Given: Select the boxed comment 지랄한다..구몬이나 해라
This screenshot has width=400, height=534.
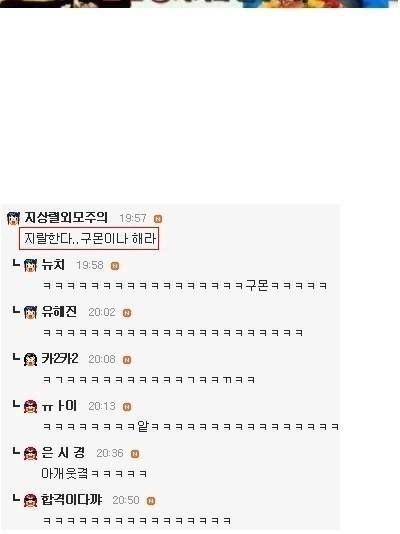Looking at the screenshot, I should click(89, 239).
